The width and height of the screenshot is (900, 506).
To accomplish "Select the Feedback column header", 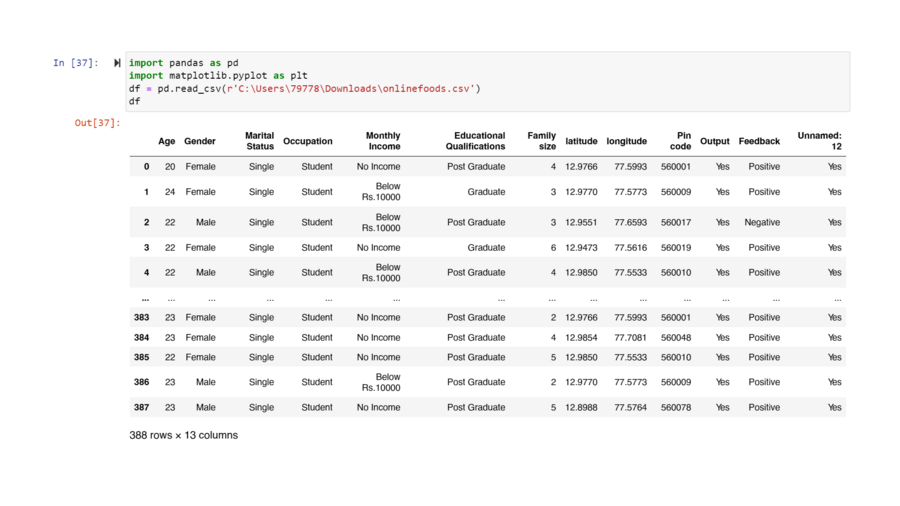I will coord(759,141).
